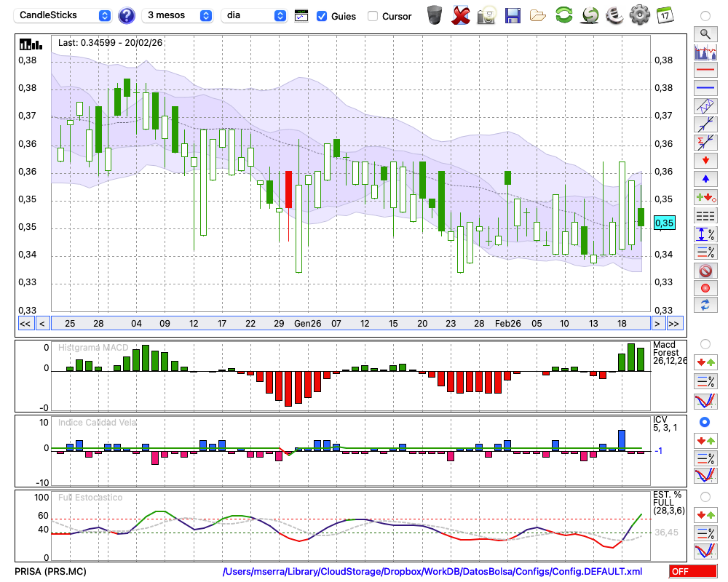Click the blue question mark help icon
728x582 pixels.
[127, 15]
